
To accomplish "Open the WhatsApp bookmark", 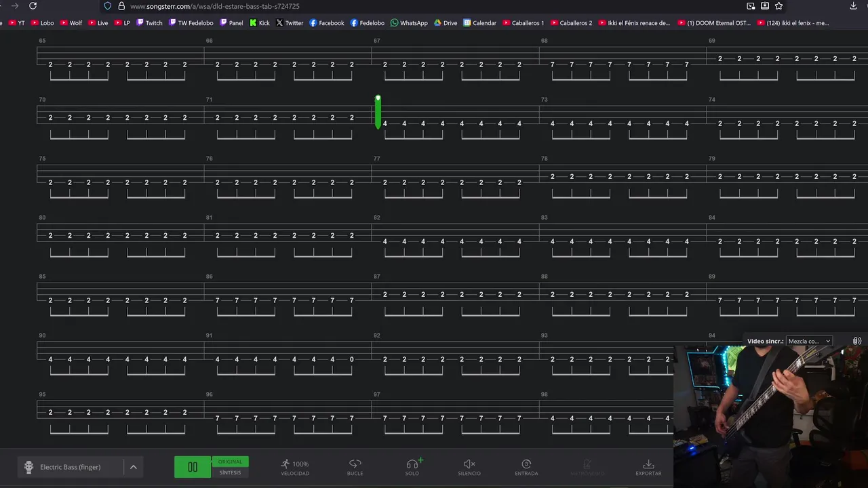I will (408, 23).
